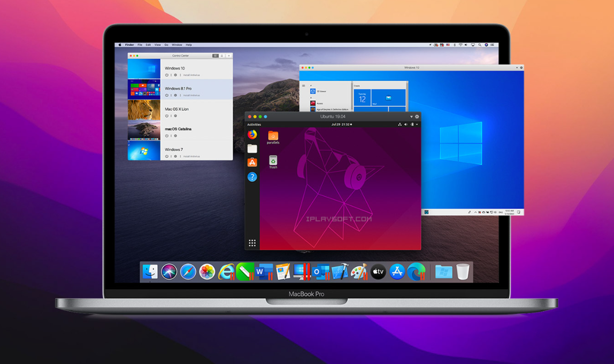Click power icon for Windows 7 VM
Screen dimensions: 614x364
(166, 156)
